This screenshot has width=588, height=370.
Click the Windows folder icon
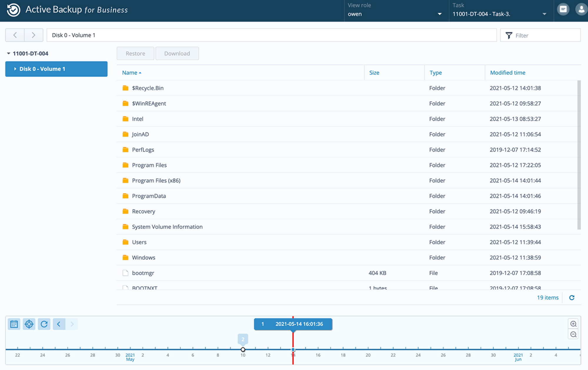pos(126,257)
